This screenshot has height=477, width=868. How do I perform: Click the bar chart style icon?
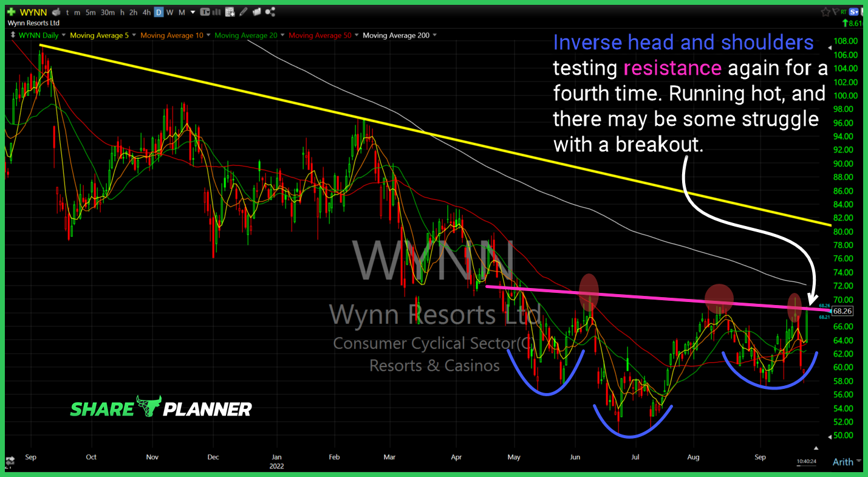(216, 12)
